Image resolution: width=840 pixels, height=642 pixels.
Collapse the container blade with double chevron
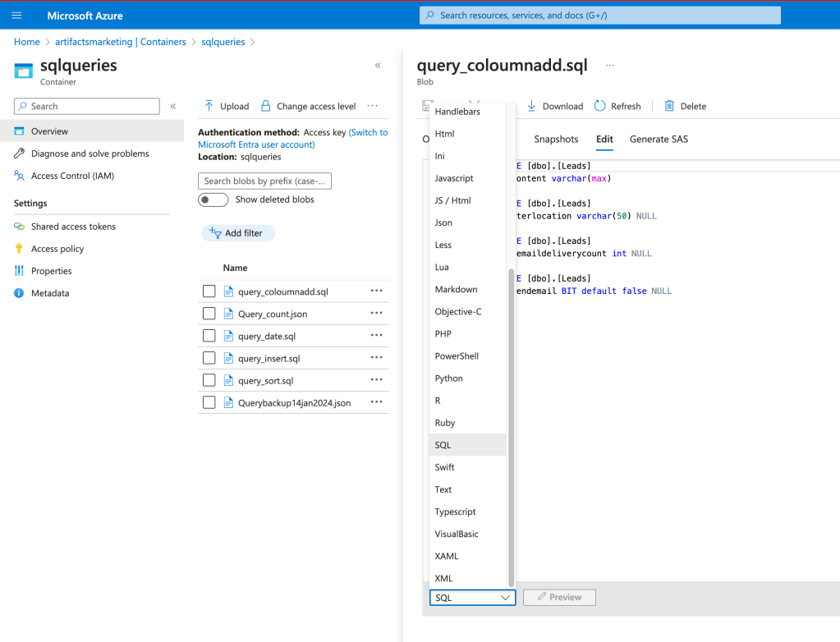pyautogui.click(x=378, y=66)
